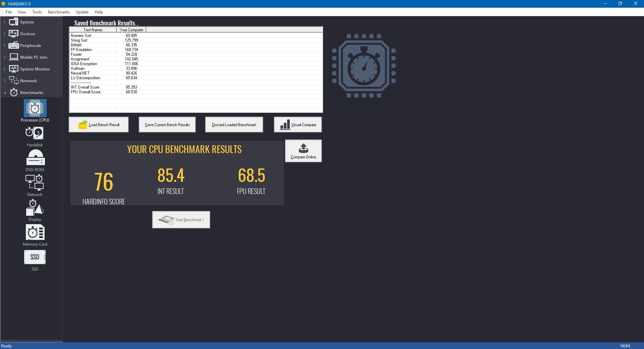Open the Memory Card benchmark icon

[x=35, y=232]
